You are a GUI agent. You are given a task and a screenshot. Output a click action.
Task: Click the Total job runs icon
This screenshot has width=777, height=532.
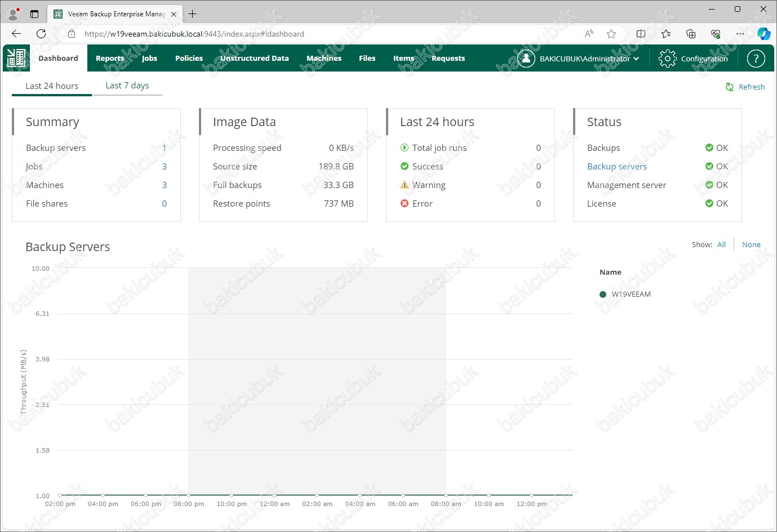tap(405, 147)
